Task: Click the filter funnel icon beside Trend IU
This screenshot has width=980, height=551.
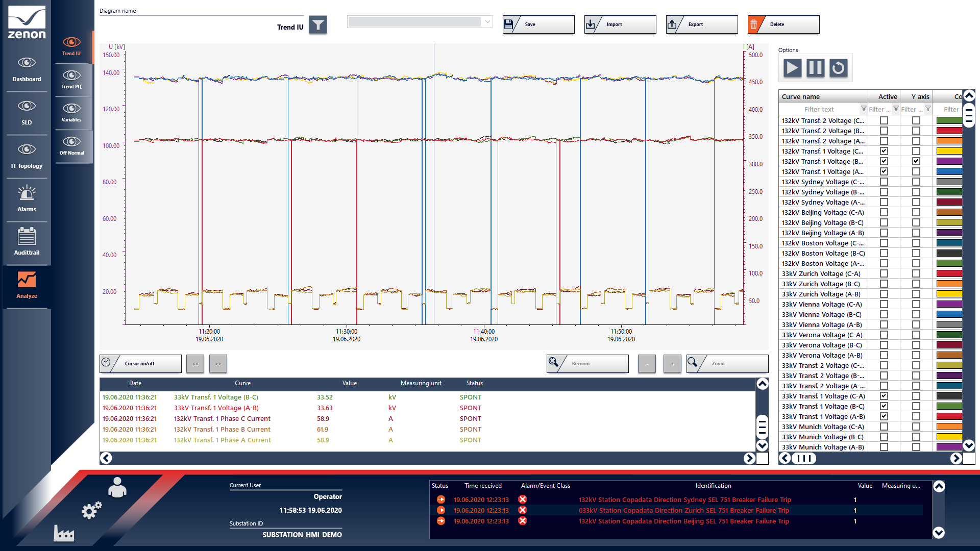Action: click(318, 24)
